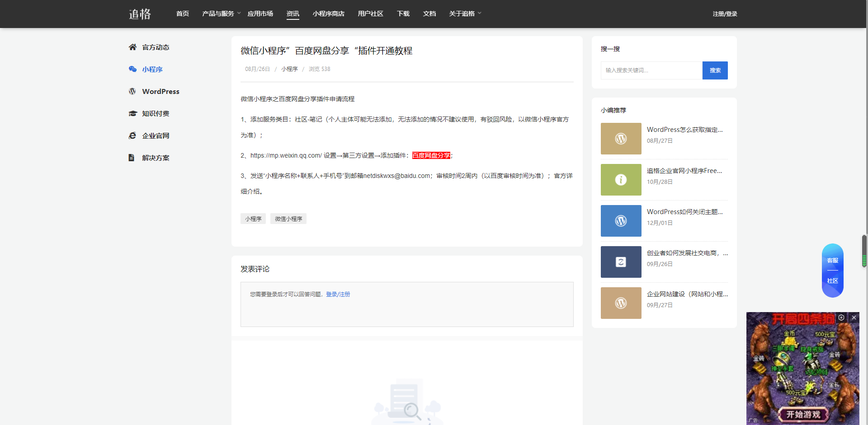The width and height of the screenshot is (868, 425).
Task: Open the 追格企业官网小程序Free thumbnail
Action: 621,180
